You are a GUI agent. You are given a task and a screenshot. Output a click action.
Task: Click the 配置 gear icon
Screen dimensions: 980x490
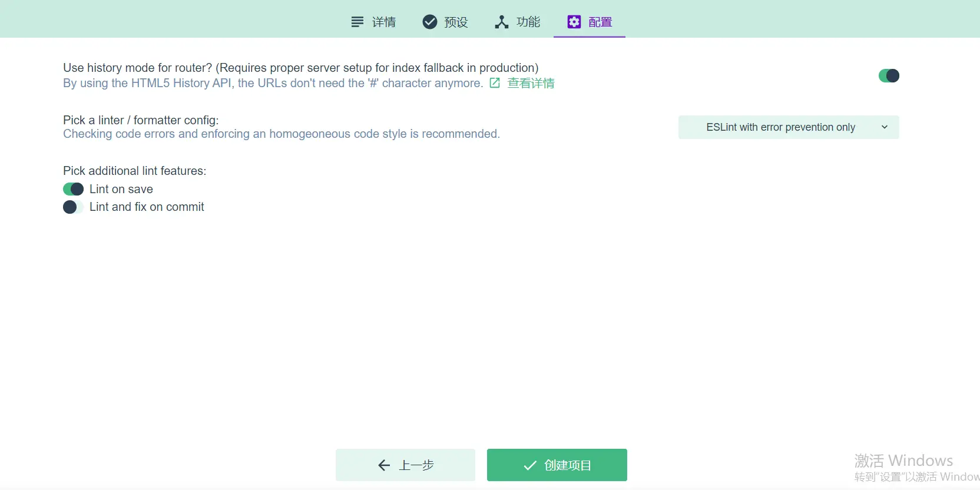tap(574, 22)
